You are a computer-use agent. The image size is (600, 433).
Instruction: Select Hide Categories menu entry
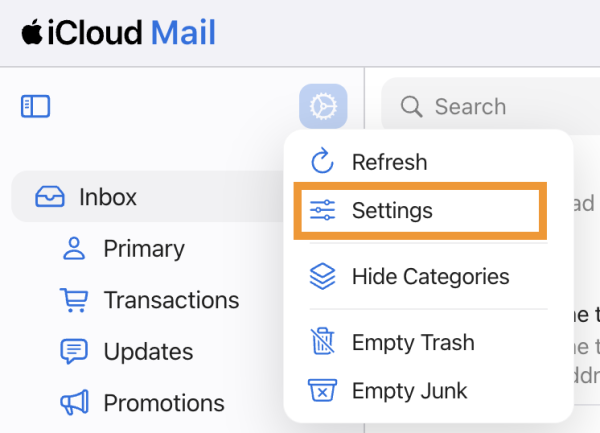pyautogui.click(x=429, y=276)
